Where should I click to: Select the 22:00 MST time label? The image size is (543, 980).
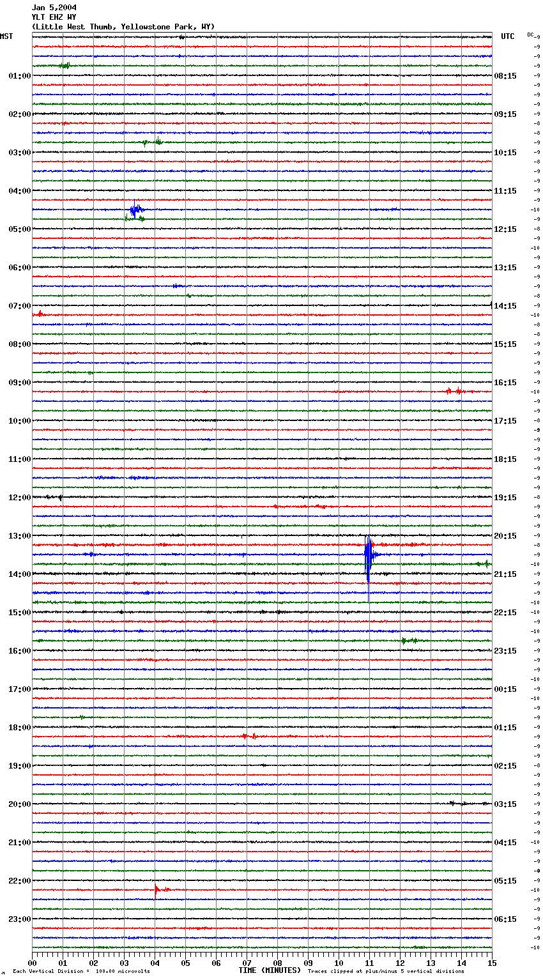click(19, 881)
